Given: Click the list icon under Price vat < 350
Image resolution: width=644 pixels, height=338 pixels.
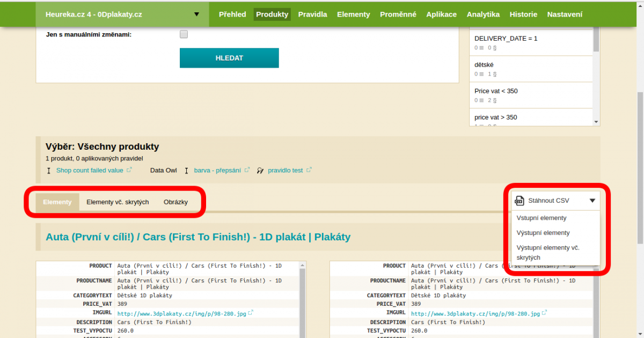Looking at the screenshot, I should (x=482, y=100).
